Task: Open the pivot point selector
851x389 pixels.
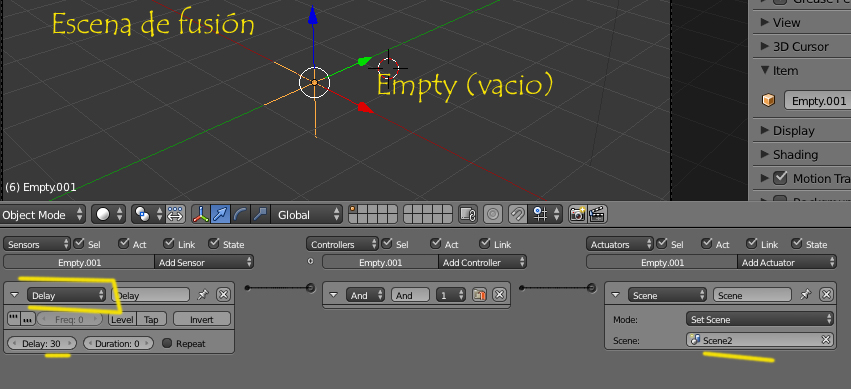Action: pyautogui.click(x=148, y=214)
